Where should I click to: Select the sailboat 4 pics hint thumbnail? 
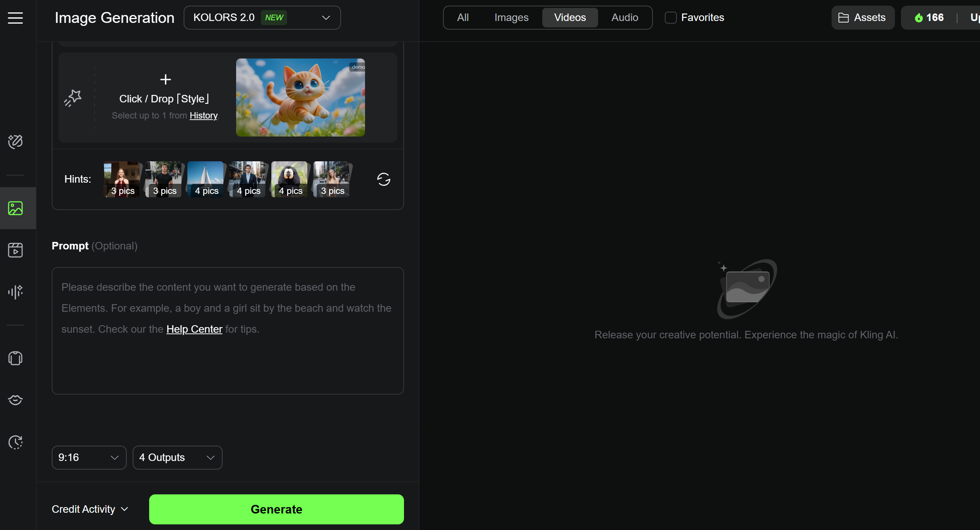(206, 179)
